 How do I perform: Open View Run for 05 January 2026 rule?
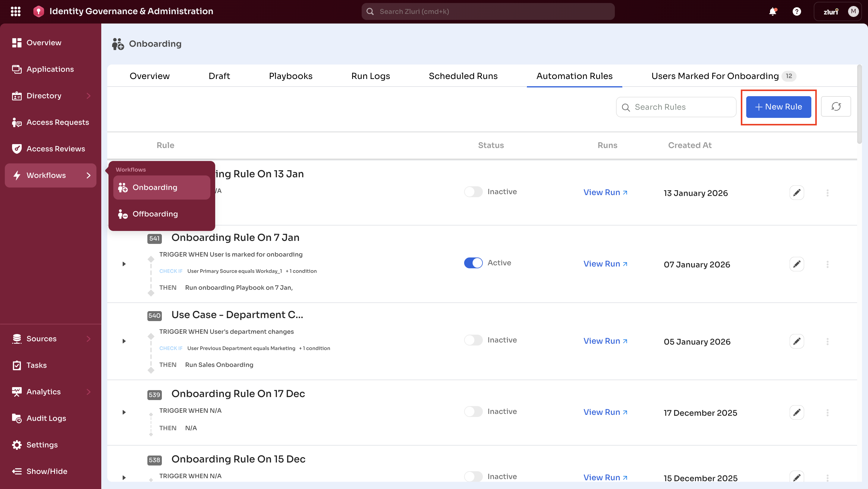point(605,341)
